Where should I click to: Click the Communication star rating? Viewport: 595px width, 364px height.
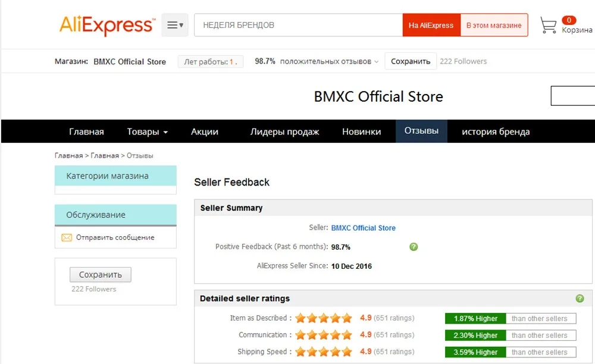pos(324,335)
